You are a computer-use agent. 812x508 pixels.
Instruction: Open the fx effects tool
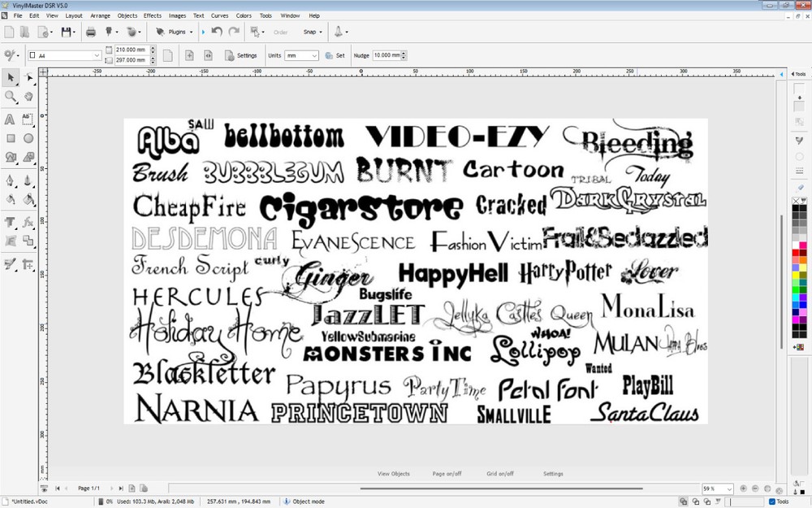pyautogui.click(x=28, y=222)
